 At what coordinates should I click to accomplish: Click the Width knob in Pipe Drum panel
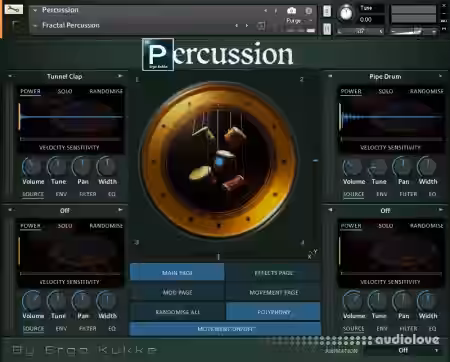[427, 167]
